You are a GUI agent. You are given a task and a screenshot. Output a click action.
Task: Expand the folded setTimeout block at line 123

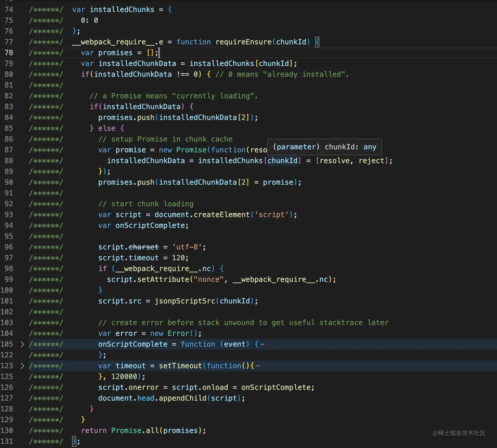22,366
